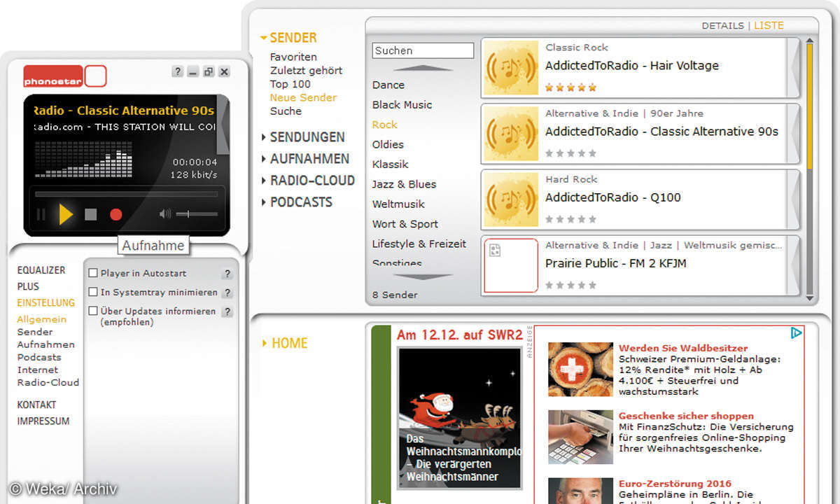Viewport: 840px width, 504px height.
Task: Open help via title bar question mark
Action: (178, 71)
